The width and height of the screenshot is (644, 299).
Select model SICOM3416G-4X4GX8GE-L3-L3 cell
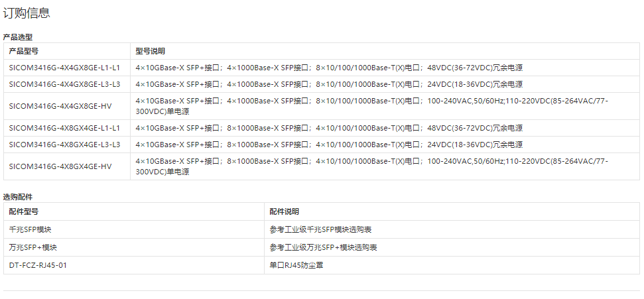coord(64,84)
